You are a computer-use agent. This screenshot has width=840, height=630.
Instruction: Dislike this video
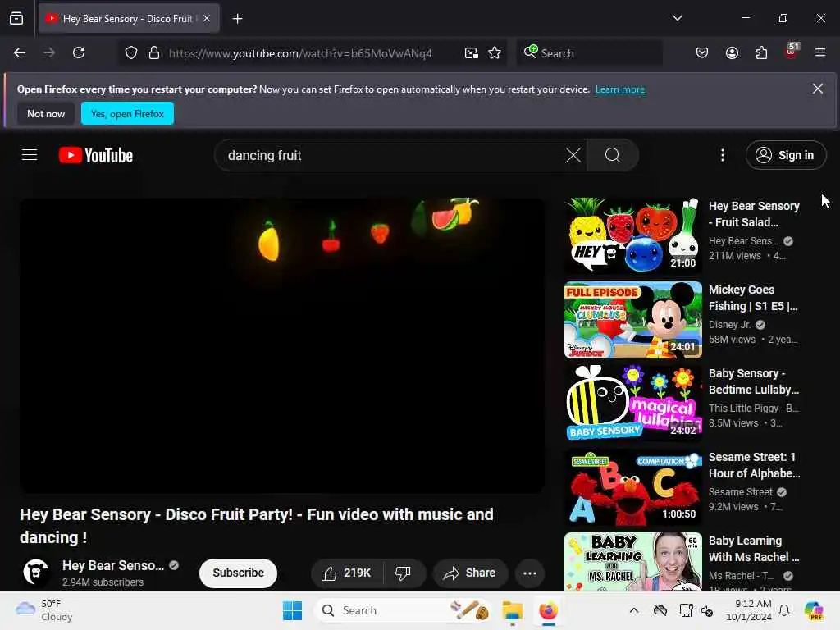[x=403, y=573]
